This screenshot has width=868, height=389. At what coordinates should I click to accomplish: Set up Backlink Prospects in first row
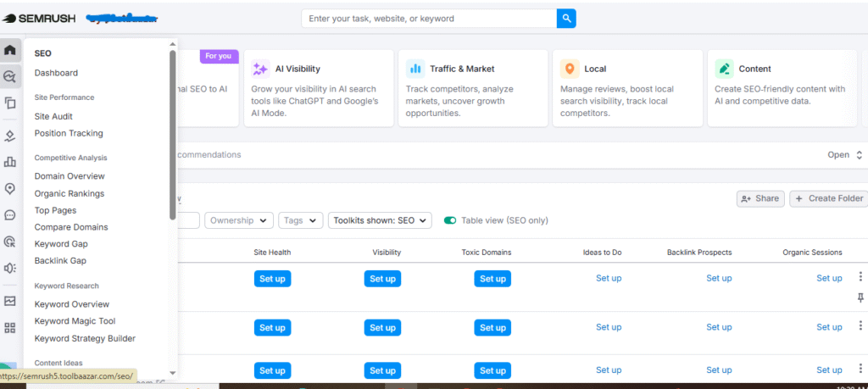(719, 278)
